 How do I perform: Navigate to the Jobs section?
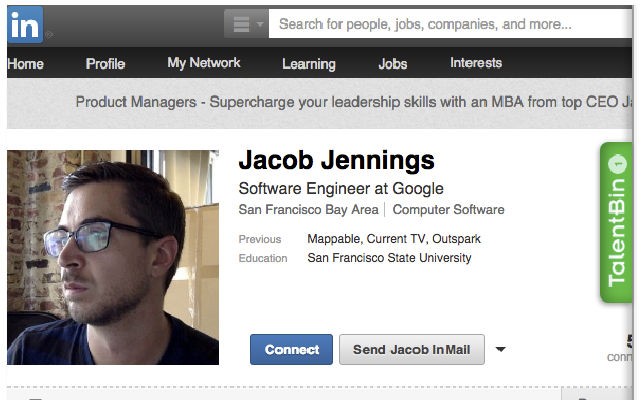pyautogui.click(x=393, y=64)
